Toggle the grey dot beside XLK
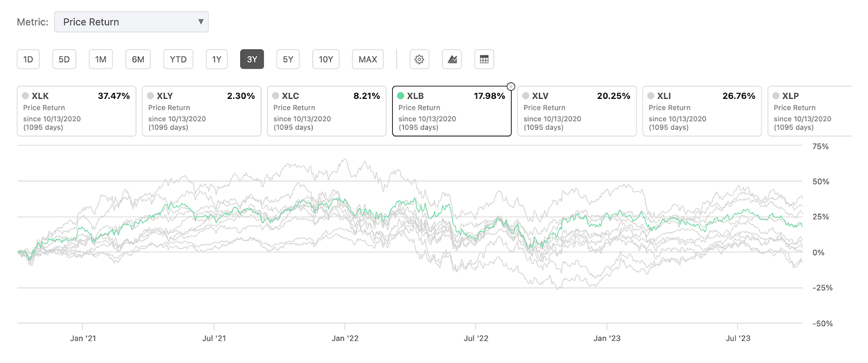This screenshot has height=363, width=868. tap(25, 95)
